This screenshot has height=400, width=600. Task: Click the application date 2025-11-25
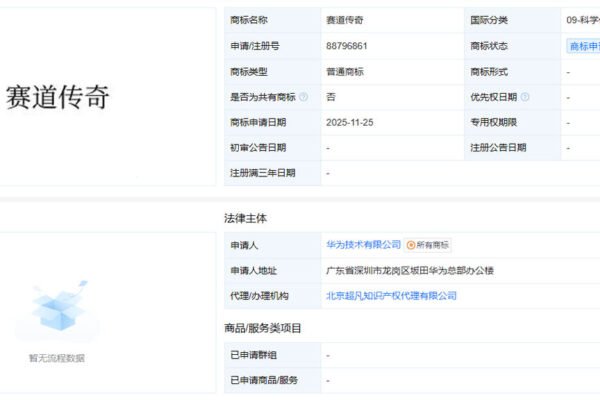[x=349, y=122]
